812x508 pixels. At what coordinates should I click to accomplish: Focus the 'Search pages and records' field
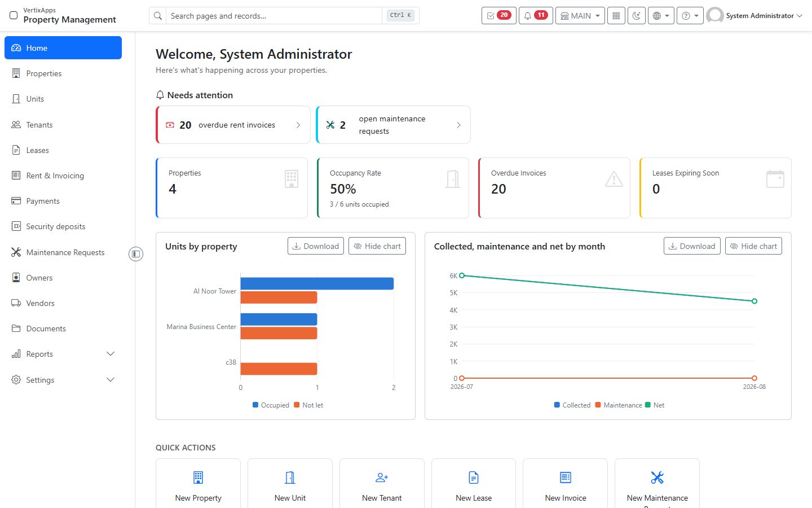coord(273,16)
